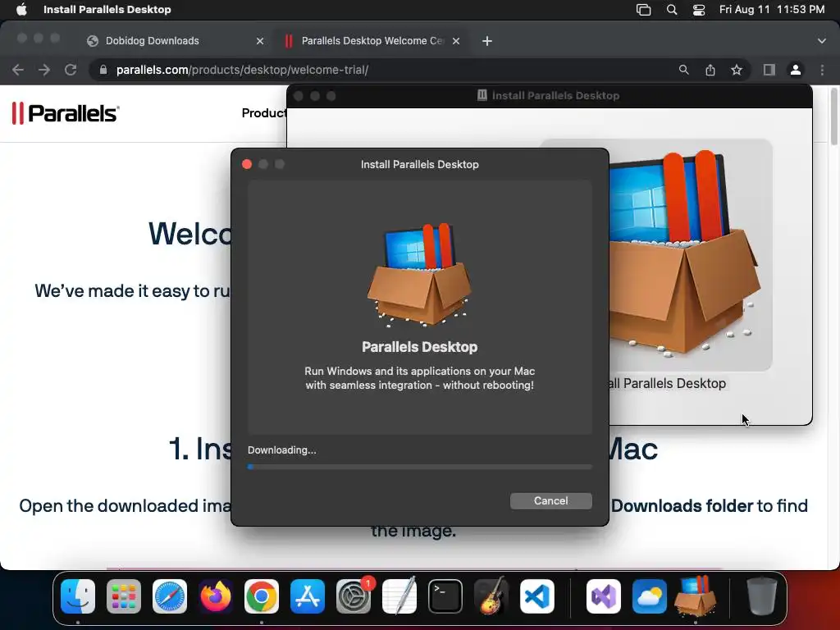Cancel the Parallels Desktop download

point(550,501)
